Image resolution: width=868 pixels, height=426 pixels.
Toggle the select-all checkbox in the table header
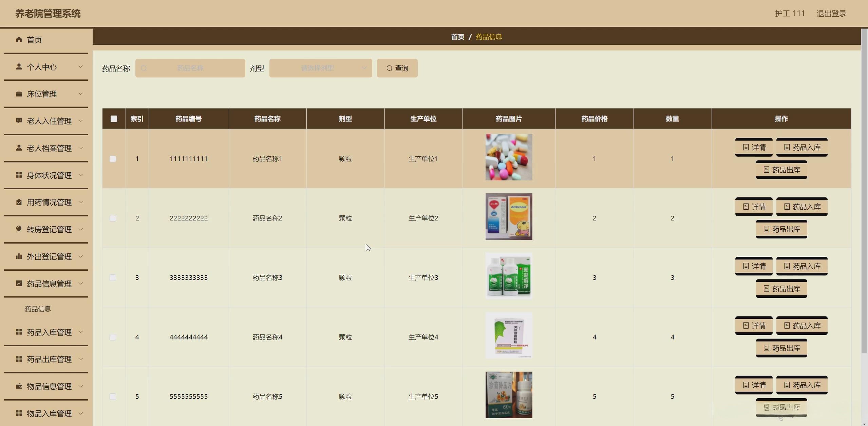[114, 119]
